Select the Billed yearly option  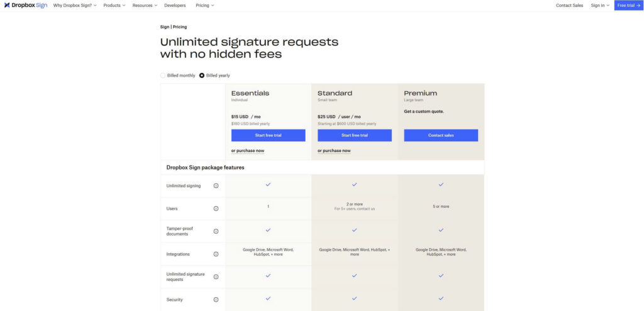[202, 75]
